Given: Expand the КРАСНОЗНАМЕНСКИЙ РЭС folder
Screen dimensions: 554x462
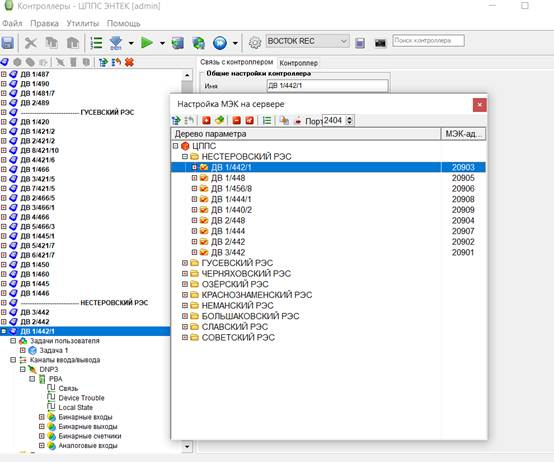Looking at the screenshot, I should pyautogui.click(x=184, y=295).
